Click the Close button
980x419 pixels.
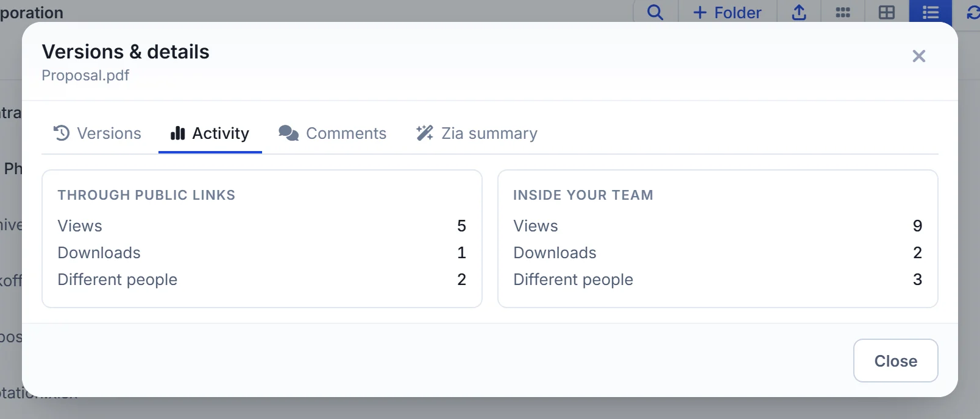895,361
